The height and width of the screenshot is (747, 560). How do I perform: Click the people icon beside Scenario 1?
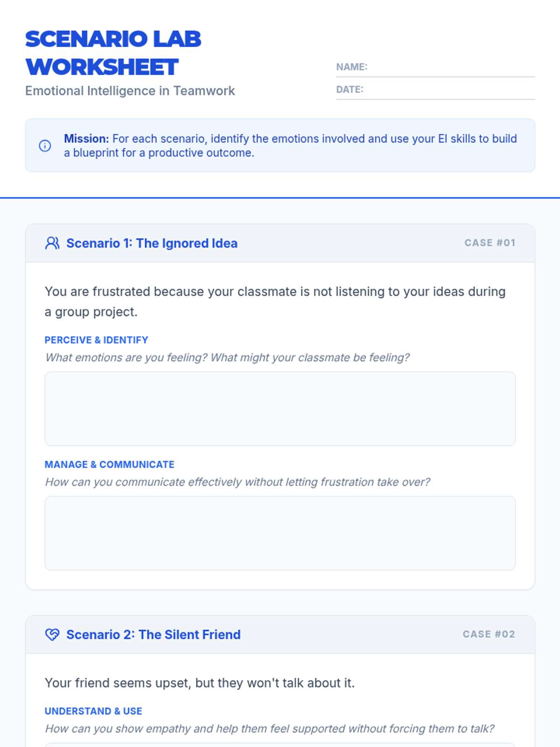[52, 243]
